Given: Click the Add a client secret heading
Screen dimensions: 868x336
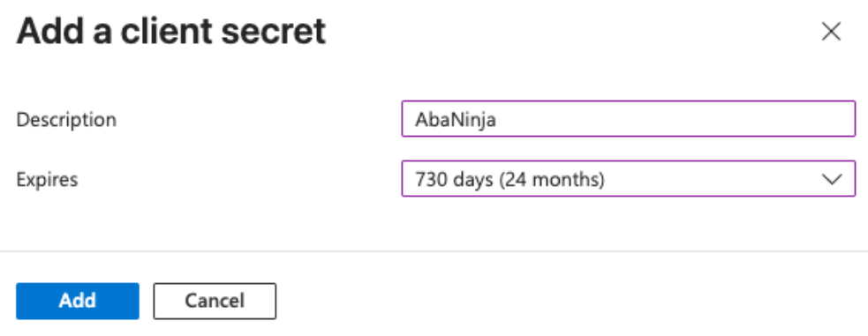Looking at the screenshot, I should [x=171, y=32].
